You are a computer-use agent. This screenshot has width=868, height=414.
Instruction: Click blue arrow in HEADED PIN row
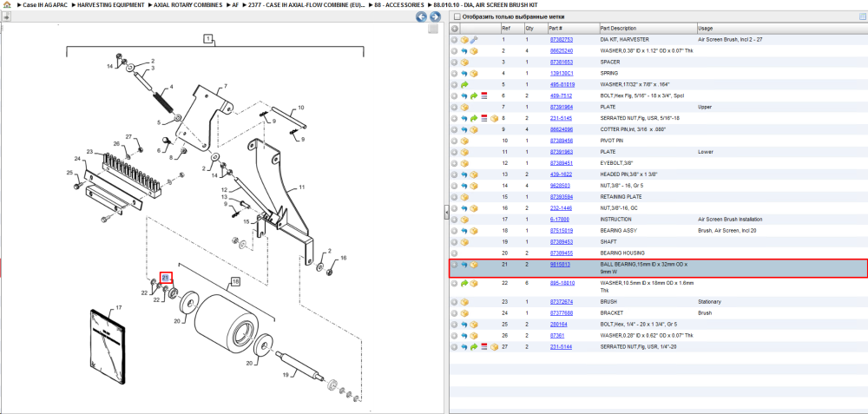coord(464,174)
